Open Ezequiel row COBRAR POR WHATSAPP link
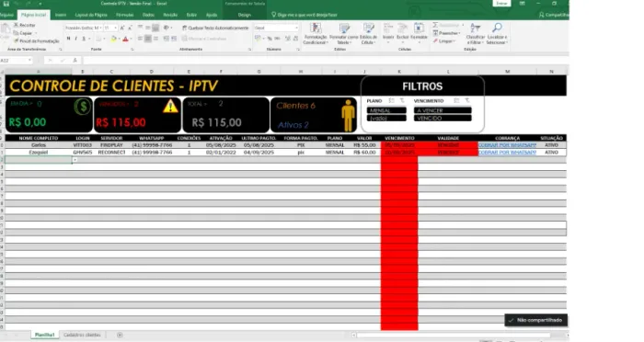Image resolution: width=644 pixels, height=342 pixels. [507, 153]
